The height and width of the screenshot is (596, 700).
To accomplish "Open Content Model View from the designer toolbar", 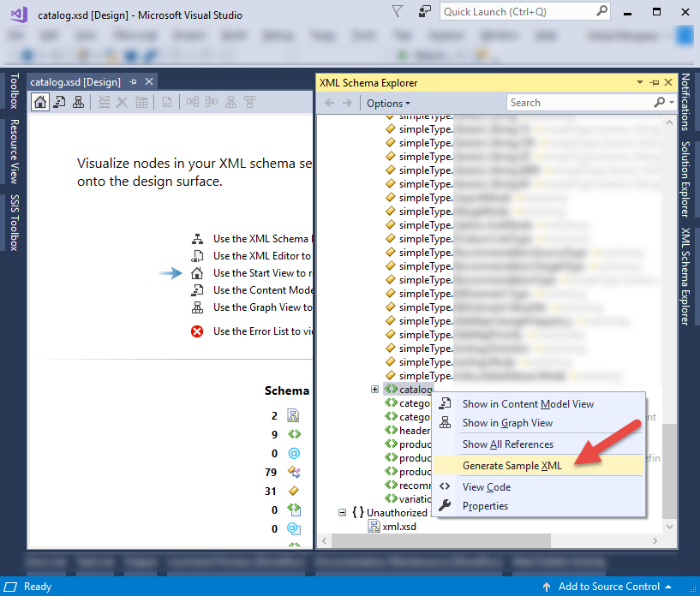I will [x=60, y=102].
